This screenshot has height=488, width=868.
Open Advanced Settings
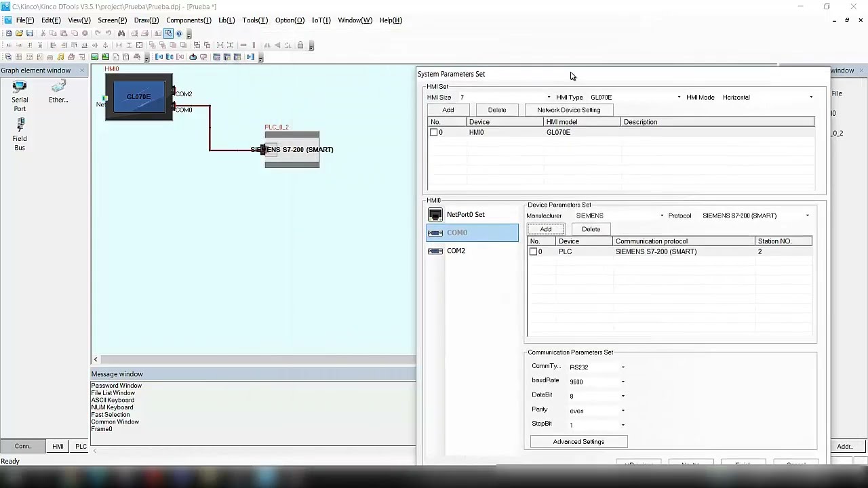pos(578,442)
